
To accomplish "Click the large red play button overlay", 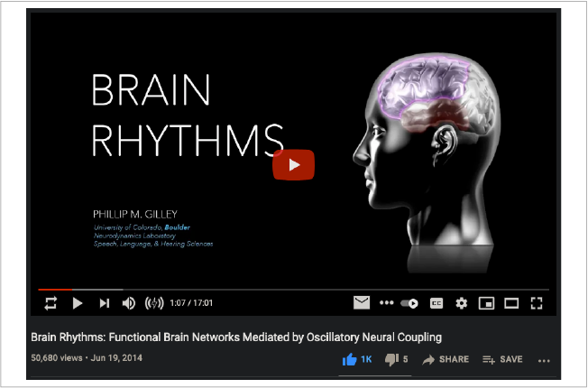I will [294, 165].
